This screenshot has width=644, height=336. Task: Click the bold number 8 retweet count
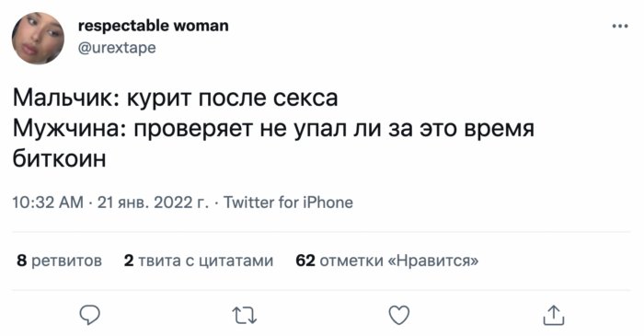tap(22, 261)
